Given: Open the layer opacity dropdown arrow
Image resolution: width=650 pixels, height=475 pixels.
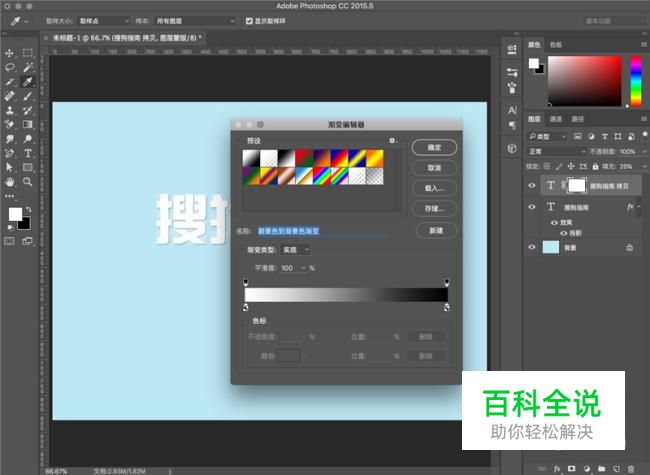Looking at the screenshot, I should (x=644, y=152).
